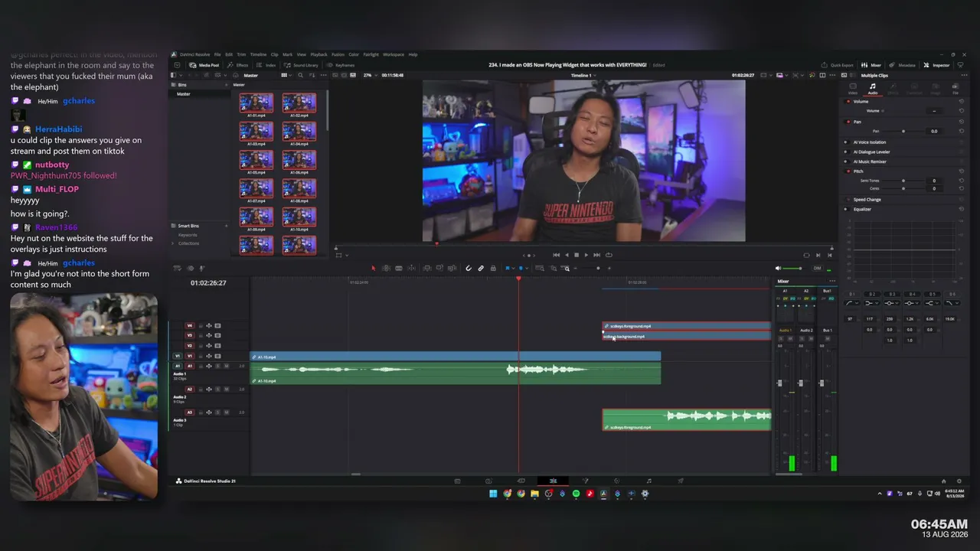Toggle the Pitch section enable switch
The image size is (980, 551).
point(848,171)
